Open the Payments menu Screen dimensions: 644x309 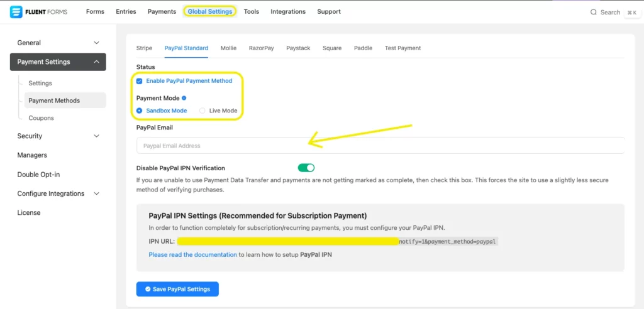click(162, 11)
